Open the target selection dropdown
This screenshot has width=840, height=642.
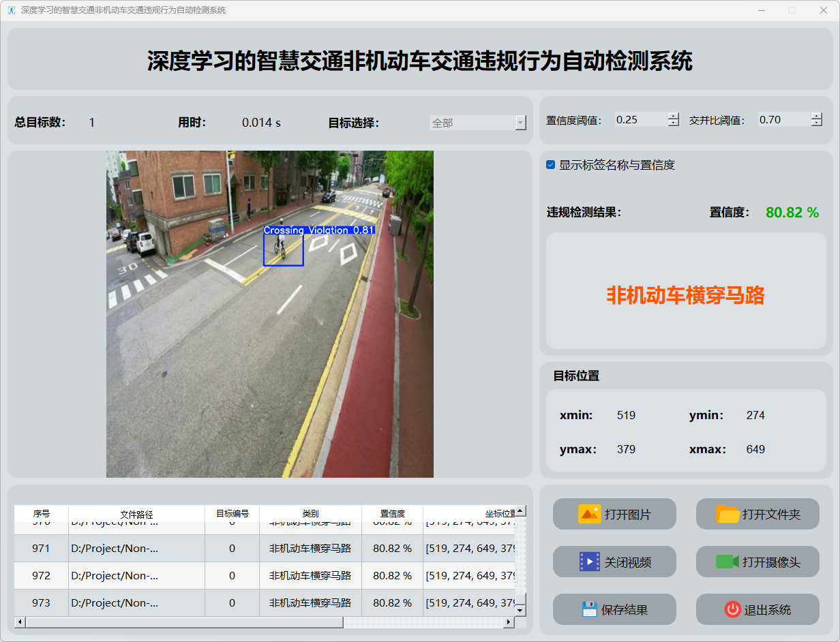click(521, 123)
